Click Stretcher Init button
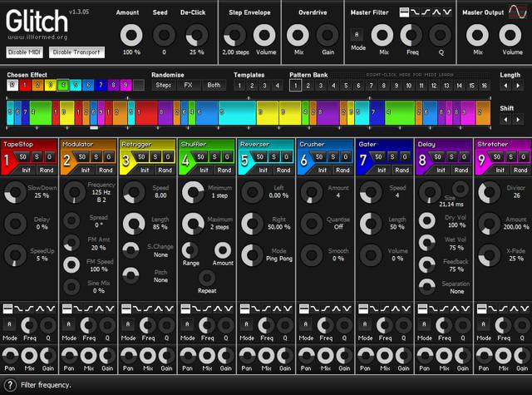Viewport: 532px width, 395px height. [x=500, y=170]
